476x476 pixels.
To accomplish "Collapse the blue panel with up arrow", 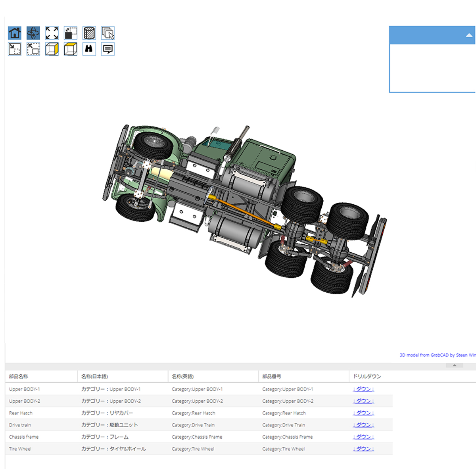I will 469,35.
